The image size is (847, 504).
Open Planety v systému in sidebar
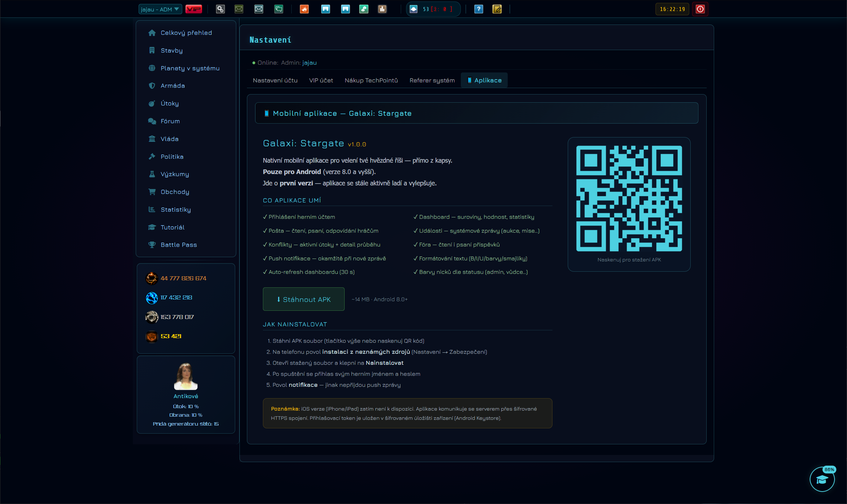click(190, 68)
